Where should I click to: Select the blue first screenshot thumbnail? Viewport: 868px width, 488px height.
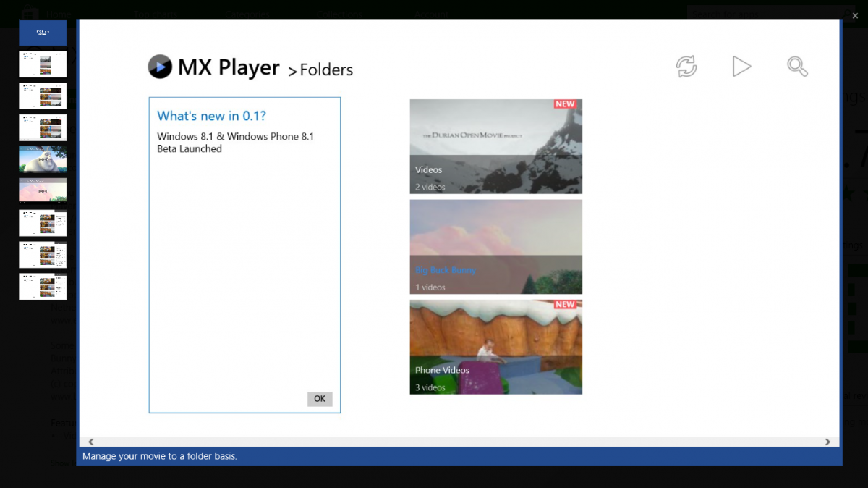coord(43,33)
